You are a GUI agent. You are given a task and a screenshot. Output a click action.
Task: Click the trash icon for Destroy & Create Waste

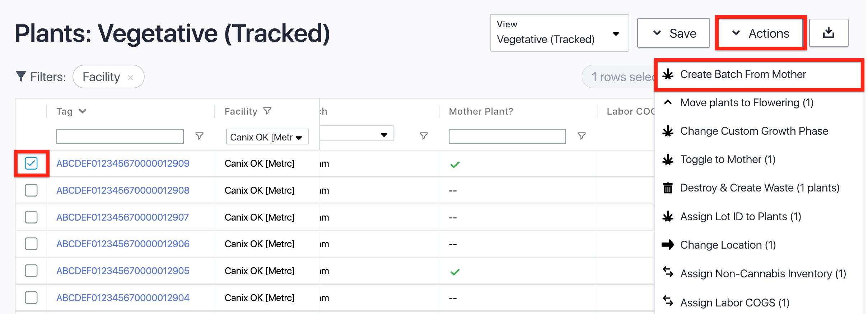coord(668,188)
